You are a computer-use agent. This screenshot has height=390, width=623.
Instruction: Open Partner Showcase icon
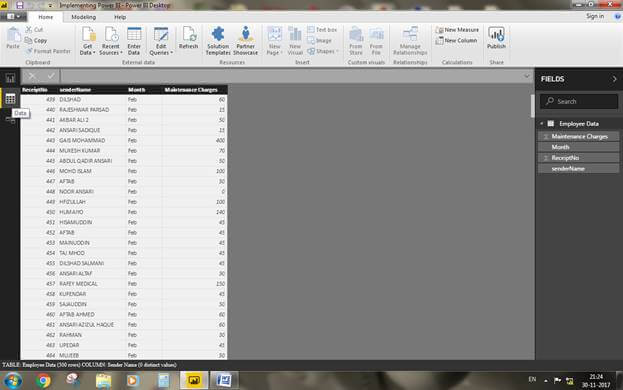[246, 34]
